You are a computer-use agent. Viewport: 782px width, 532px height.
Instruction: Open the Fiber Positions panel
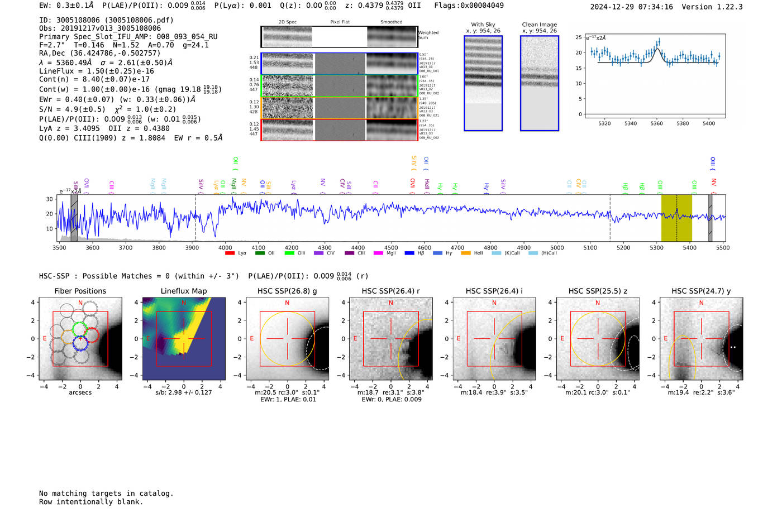point(80,339)
